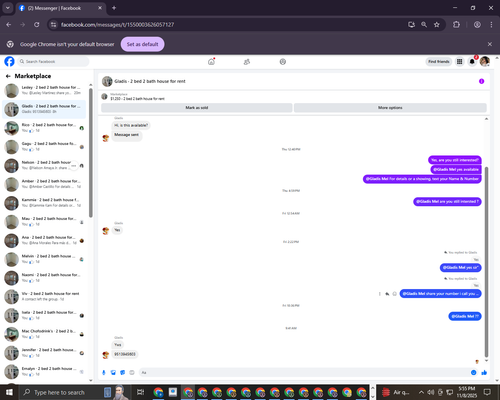
Task: Open the Amber conversation
Action: click(44, 184)
